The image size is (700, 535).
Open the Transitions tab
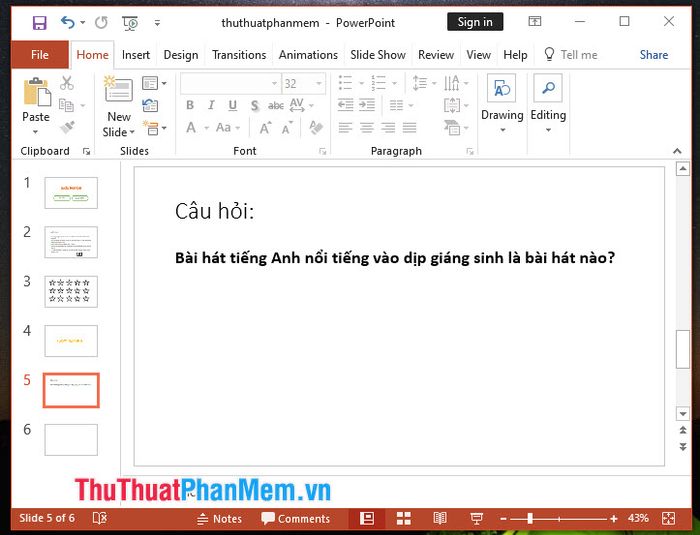coord(239,55)
